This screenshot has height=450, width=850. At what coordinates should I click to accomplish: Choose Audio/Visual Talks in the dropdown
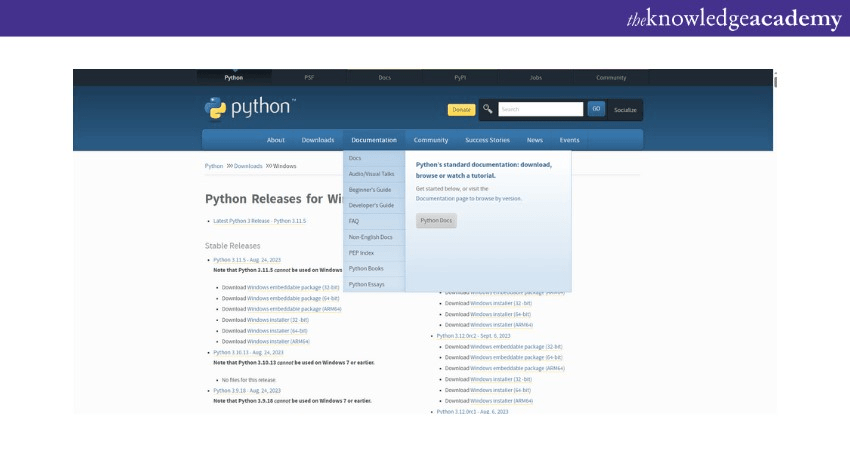[x=374, y=174]
